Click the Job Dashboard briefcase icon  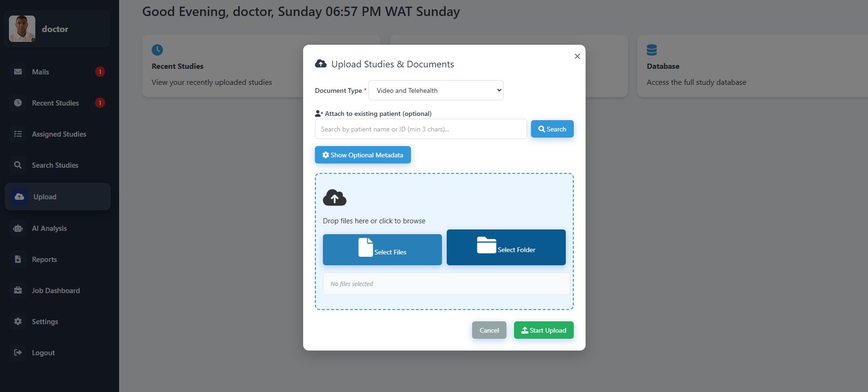click(x=18, y=290)
